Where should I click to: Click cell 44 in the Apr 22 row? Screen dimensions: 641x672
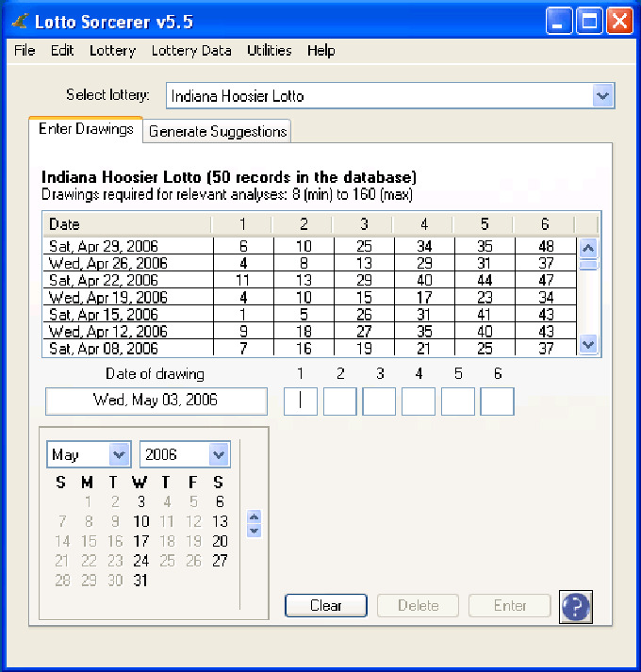point(485,280)
